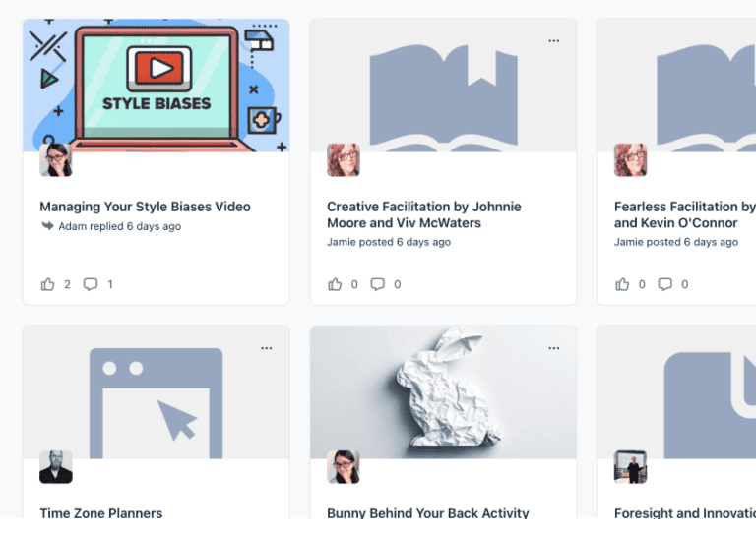Open the Bunny Behind Your Back Activity title
This screenshot has width=756, height=537.
(x=427, y=512)
